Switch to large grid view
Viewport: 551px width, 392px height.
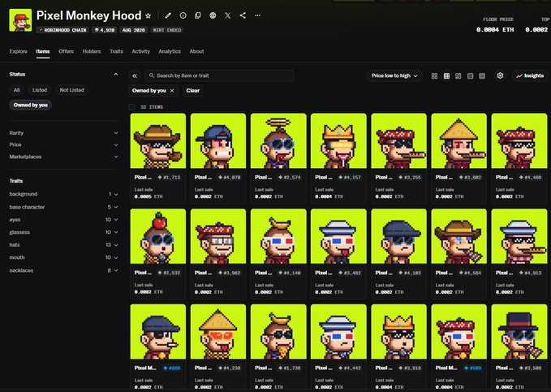(434, 76)
